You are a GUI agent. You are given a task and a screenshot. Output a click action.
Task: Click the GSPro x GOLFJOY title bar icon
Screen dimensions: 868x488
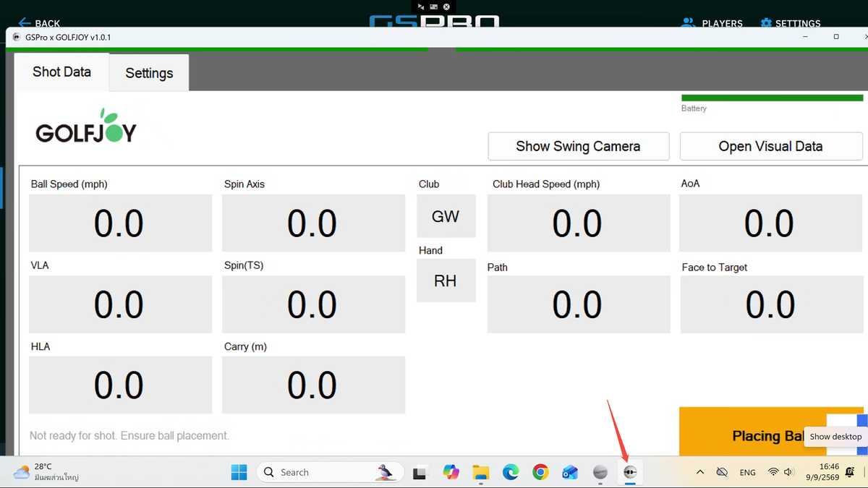coord(16,37)
